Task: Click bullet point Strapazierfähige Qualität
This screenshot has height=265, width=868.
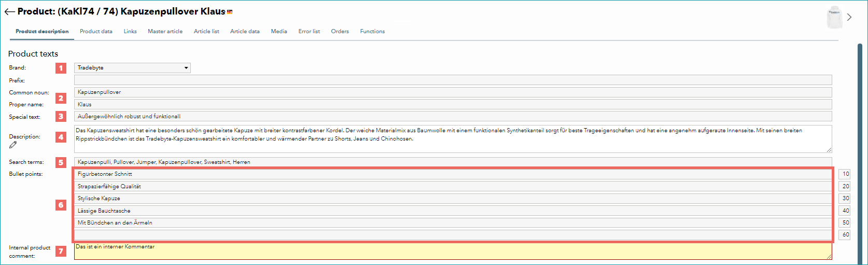Action: pyautogui.click(x=453, y=186)
